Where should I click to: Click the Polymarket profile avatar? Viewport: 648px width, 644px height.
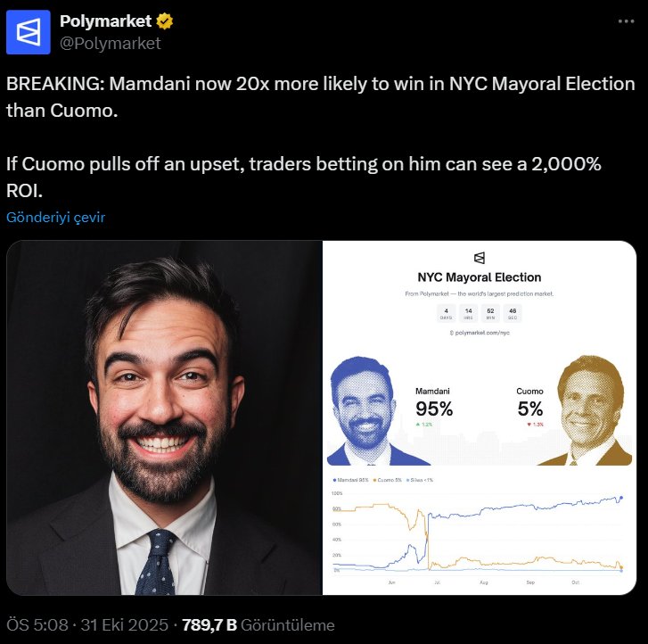coord(29,32)
